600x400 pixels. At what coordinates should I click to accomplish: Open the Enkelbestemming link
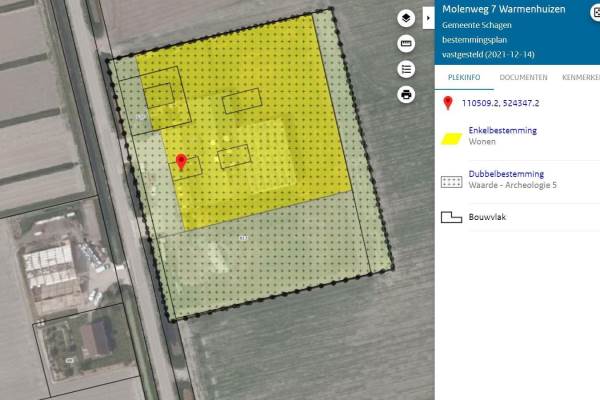(x=503, y=131)
